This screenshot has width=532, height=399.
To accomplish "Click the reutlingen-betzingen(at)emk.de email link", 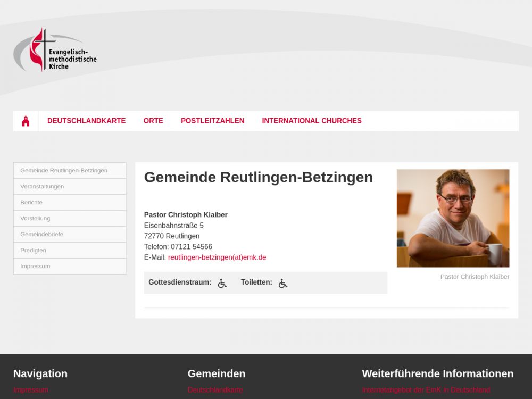I will pyautogui.click(x=217, y=257).
